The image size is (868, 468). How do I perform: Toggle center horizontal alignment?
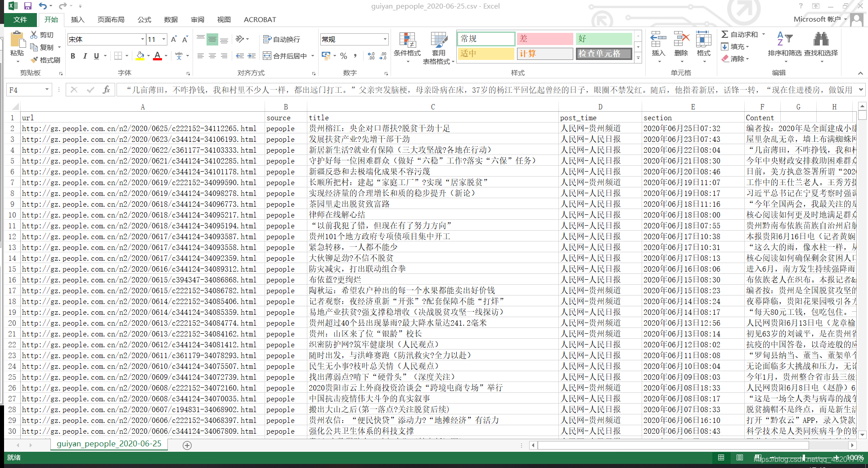(212, 56)
